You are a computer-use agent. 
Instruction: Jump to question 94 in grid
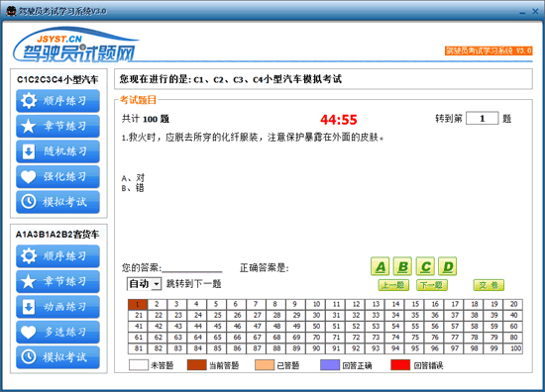pos(395,348)
